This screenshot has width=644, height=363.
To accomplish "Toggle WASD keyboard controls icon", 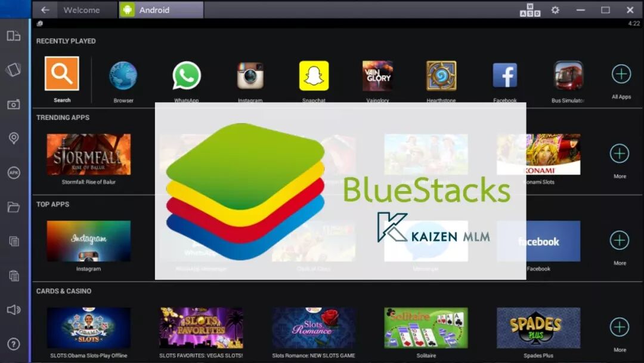I will pyautogui.click(x=530, y=10).
